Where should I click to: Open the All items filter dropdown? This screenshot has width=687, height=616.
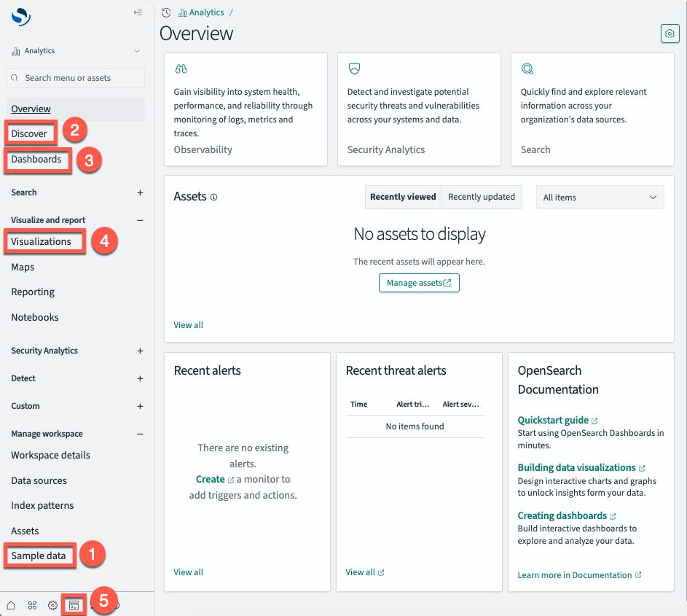pyautogui.click(x=600, y=198)
